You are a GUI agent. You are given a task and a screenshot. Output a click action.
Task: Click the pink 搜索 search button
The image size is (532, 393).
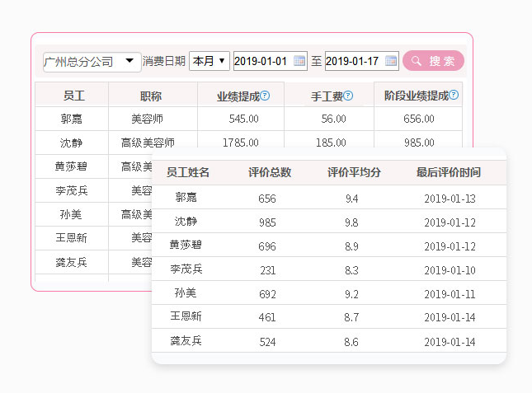(x=433, y=61)
